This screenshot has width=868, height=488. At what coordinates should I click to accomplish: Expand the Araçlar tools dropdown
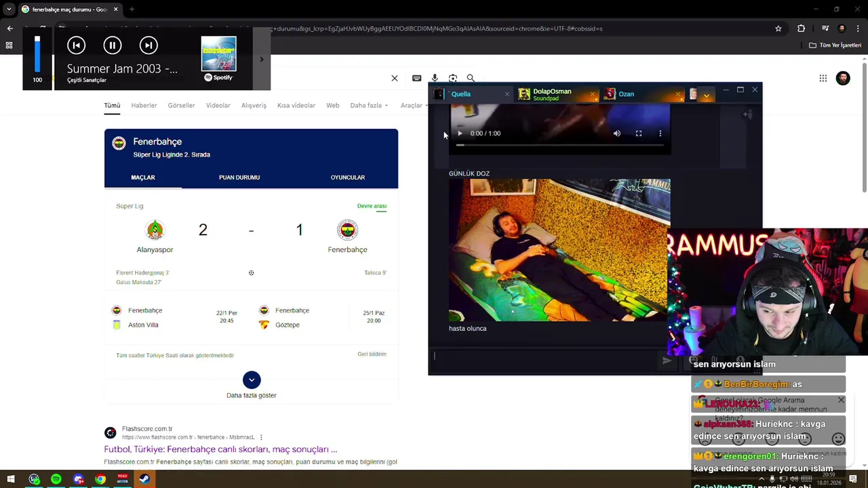pyautogui.click(x=414, y=105)
